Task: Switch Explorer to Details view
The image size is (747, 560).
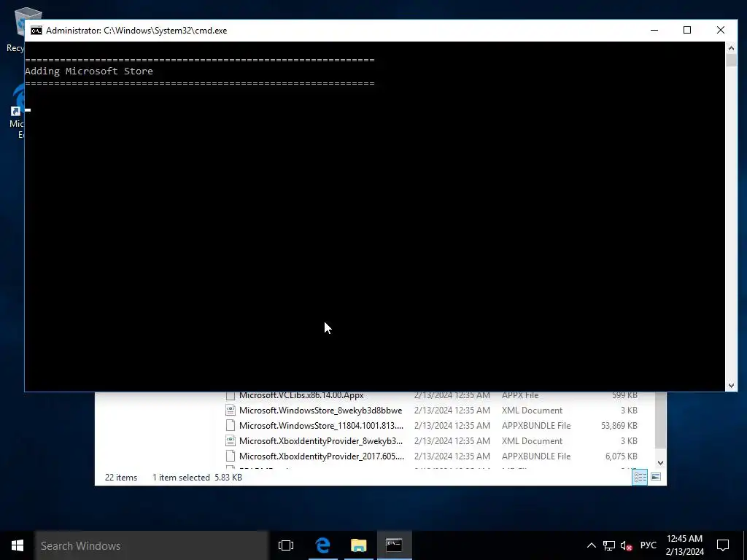Action: [640, 477]
